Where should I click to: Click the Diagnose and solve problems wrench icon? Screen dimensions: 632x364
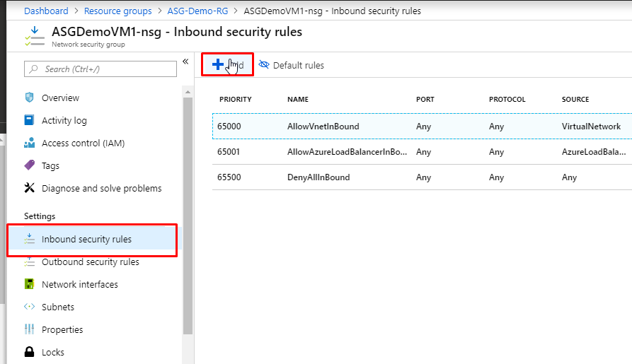29,188
